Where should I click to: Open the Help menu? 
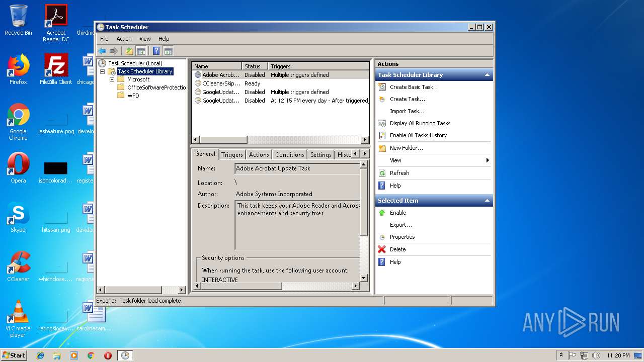(x=164, y=39)
